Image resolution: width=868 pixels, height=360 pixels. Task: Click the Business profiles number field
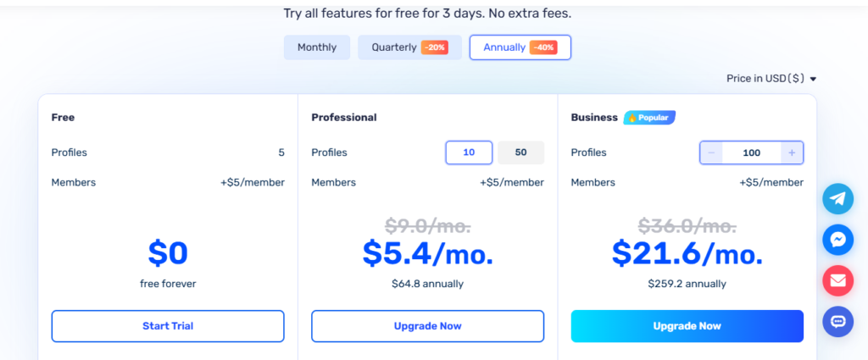tap(752, 152)
